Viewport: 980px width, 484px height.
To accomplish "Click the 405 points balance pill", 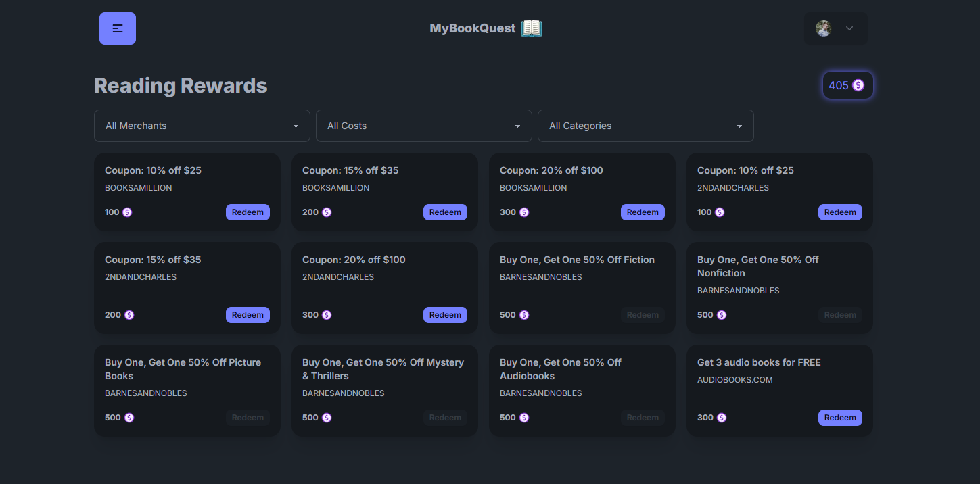I will [847, 85].
